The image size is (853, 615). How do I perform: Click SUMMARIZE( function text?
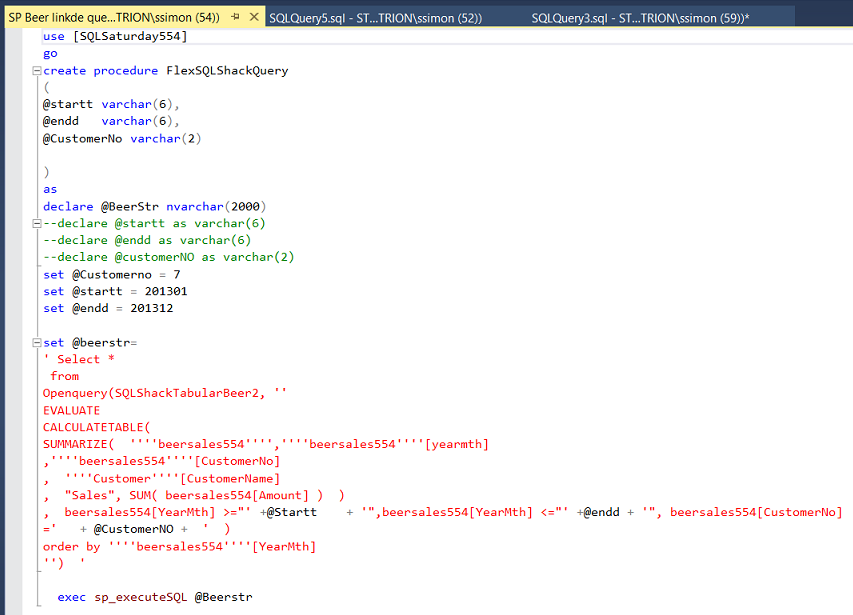pos(78,444)
